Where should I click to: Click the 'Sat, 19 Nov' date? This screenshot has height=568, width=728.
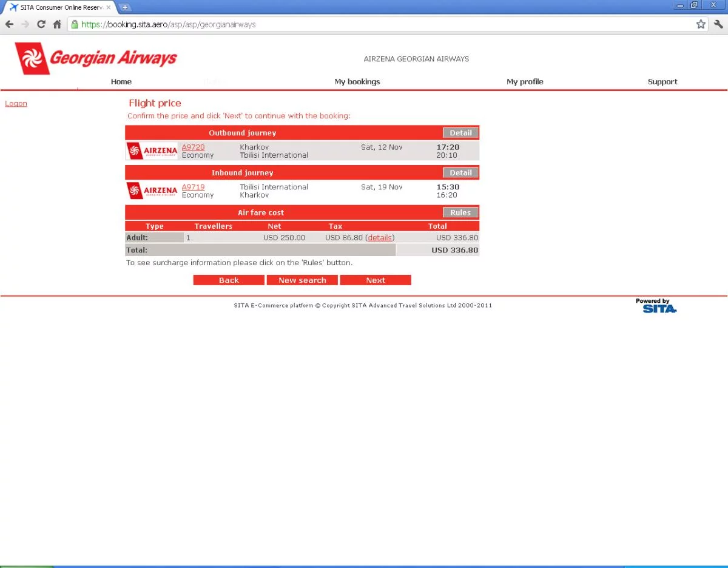[382, 187]
